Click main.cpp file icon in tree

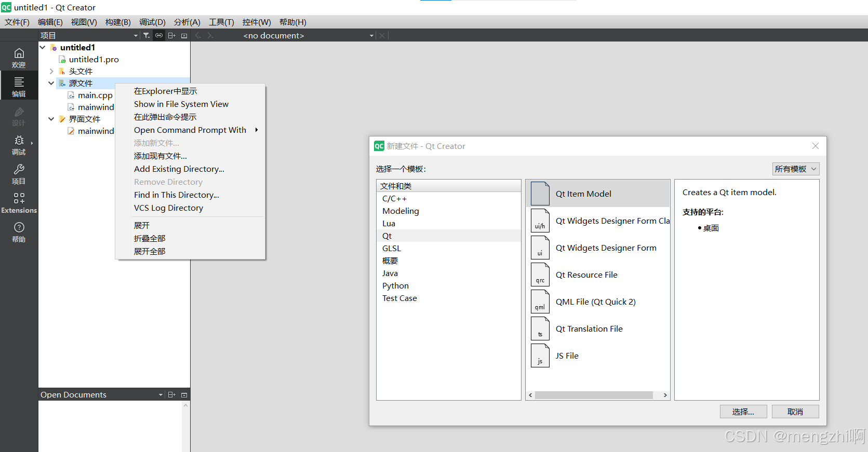pos(71,95)
